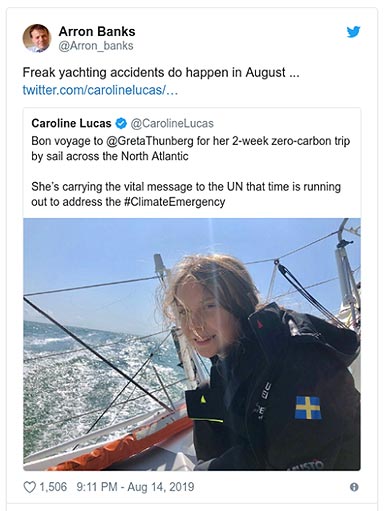Screen dimensions: 384x511
Task: Click the Swedish flag patch in photo
Action: [x=308, y=407]
